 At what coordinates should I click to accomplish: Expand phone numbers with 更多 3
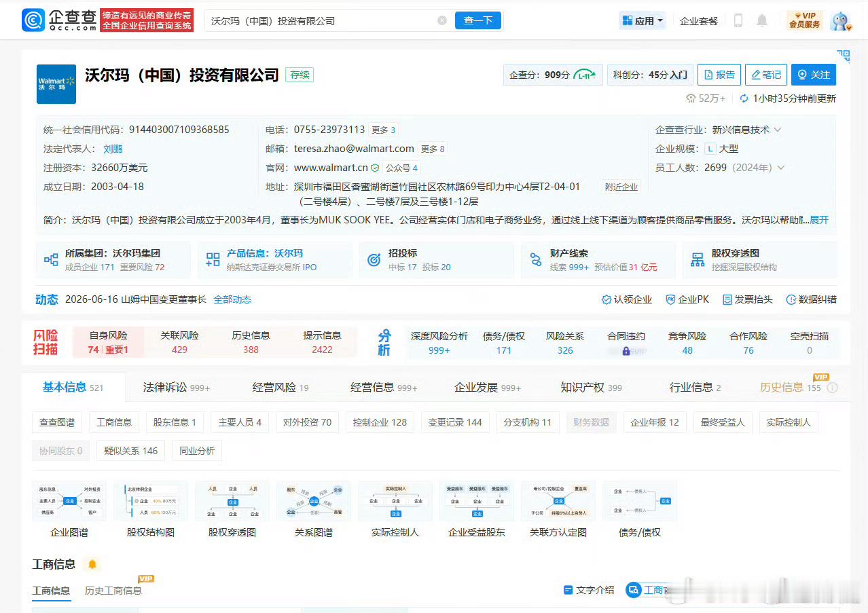[x=383, y=130]
